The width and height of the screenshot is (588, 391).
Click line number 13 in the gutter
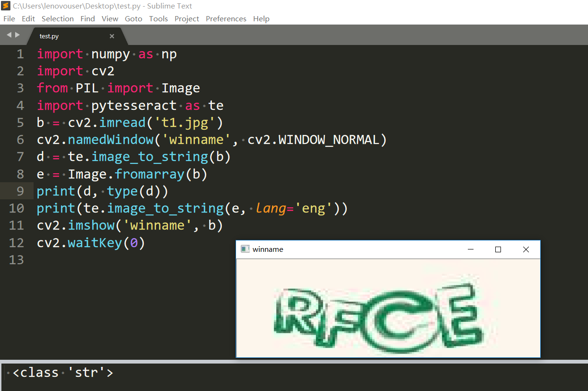coord(16,259)
